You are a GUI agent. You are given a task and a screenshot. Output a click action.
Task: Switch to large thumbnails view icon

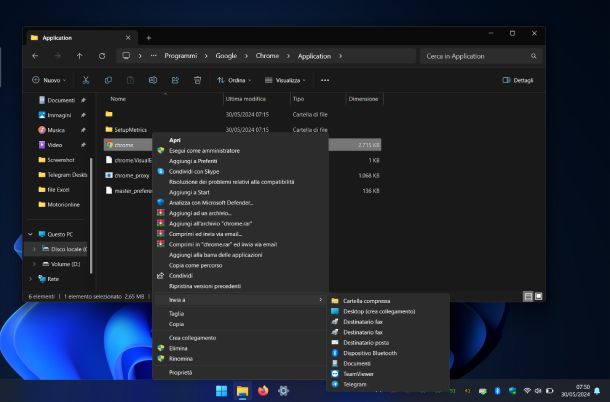(538, 297)
